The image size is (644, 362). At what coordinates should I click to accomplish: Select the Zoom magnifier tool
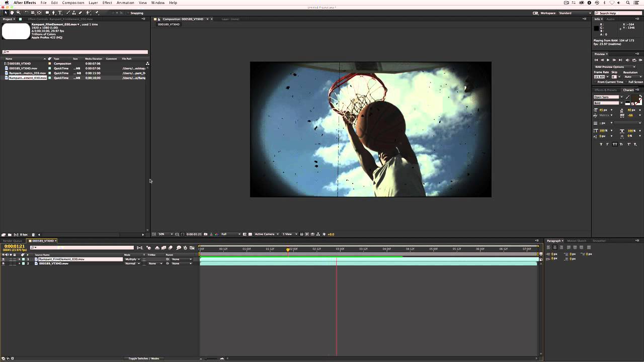[x=18, y=13]
